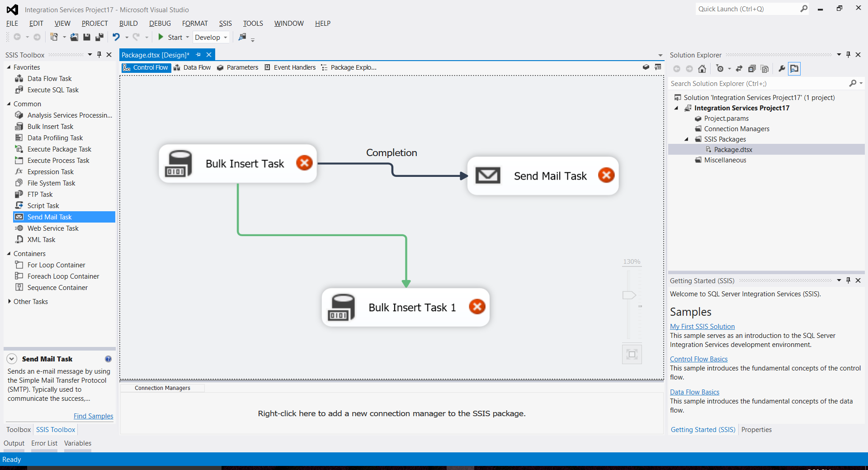Click the Collapse All icon in Solution Explorer

752,69
